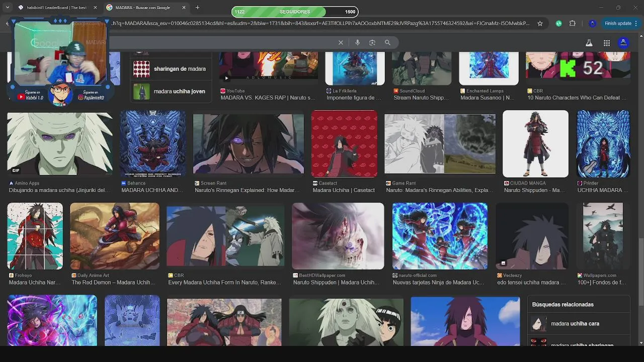Open the Extensions puzzle menu

[573, 23]
